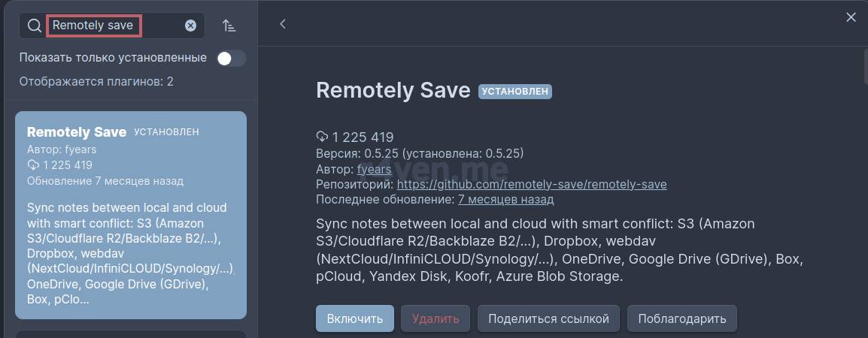Go back using the left chevron
868x338 pixels.
283,24
